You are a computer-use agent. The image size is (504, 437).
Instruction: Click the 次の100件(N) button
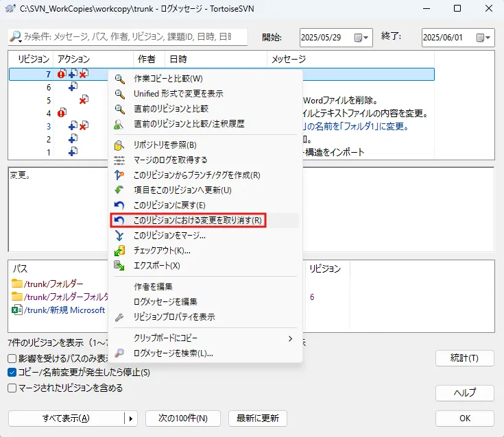[183, 419]
